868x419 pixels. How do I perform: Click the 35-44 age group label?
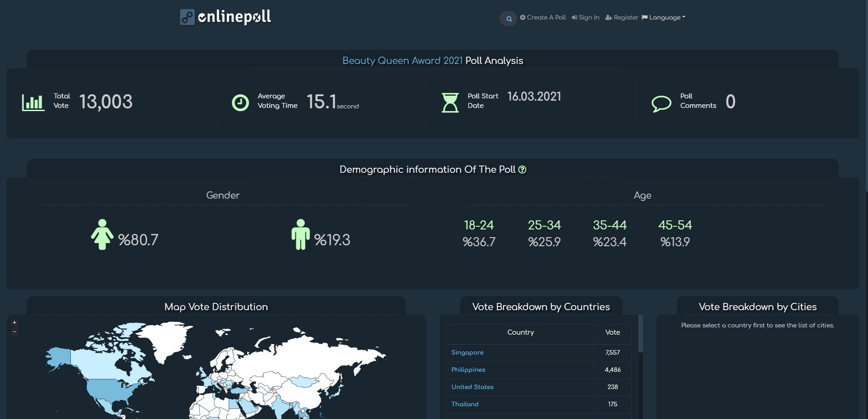click(610, 225)
